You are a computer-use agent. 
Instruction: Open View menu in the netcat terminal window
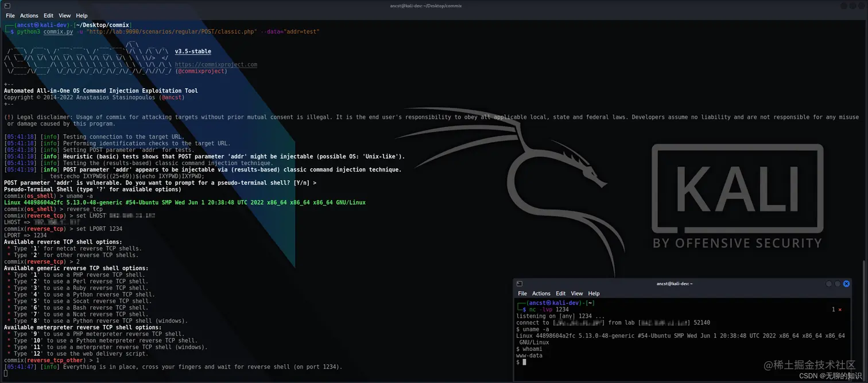(577, 294)
